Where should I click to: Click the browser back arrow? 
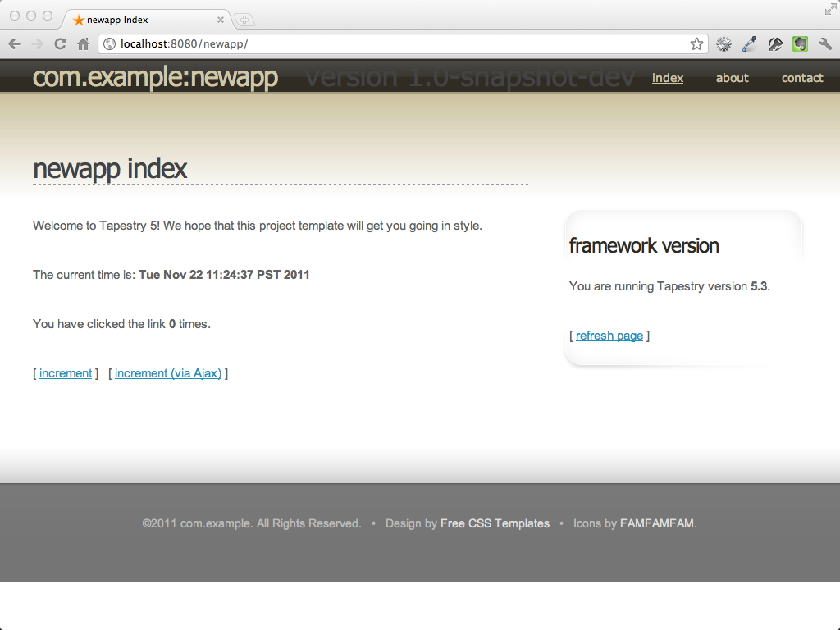click(x=14, y=44)
